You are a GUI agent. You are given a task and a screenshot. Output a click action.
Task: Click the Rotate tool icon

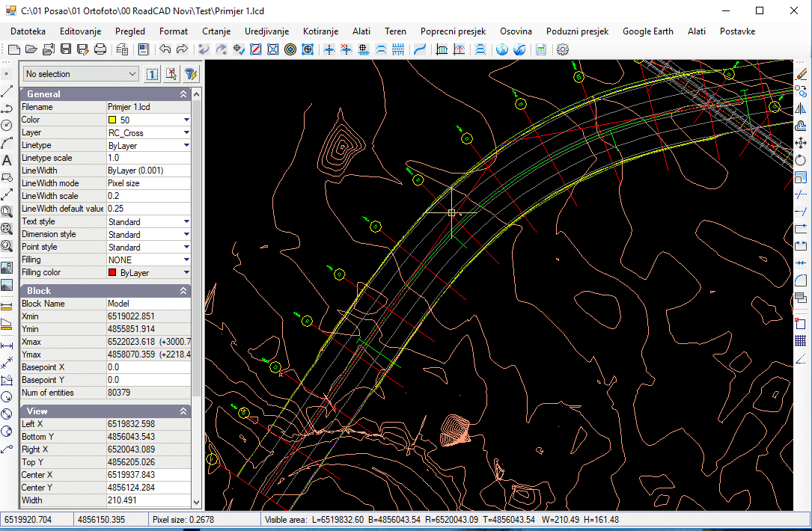(800, 160)
